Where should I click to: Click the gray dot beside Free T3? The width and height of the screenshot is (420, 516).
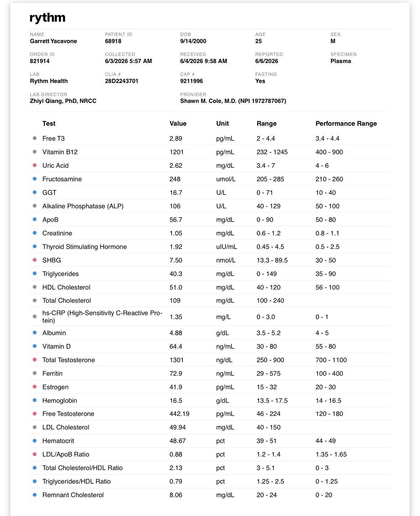click(x=35, y=138)
